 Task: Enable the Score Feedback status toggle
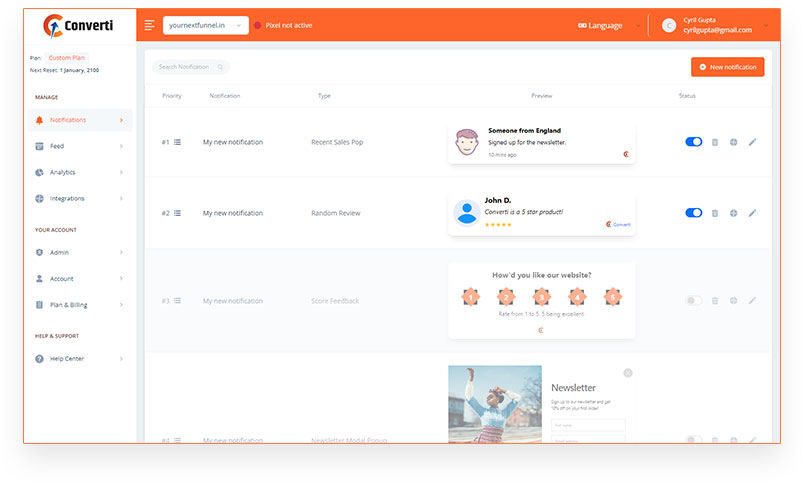pyautogui.click(x=694, y=300)
